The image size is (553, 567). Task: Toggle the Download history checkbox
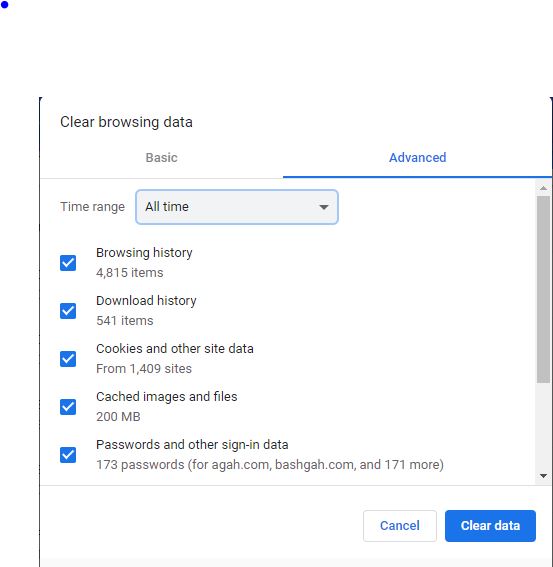coord(68,311)
